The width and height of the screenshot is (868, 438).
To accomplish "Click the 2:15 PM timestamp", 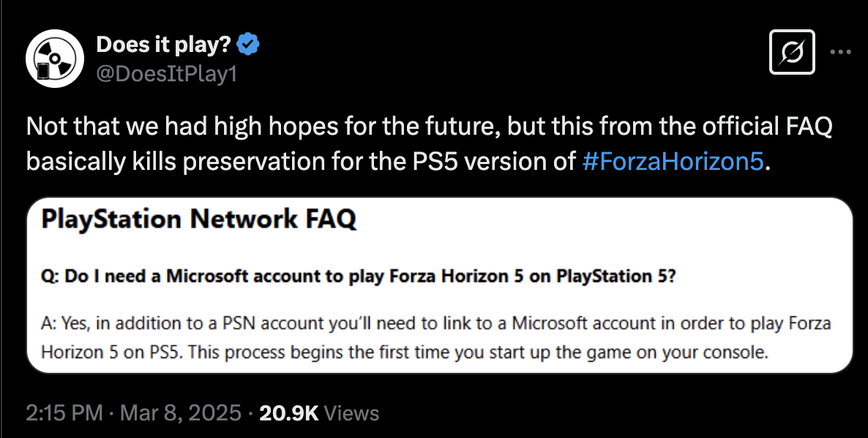I will [x=64, y=413].
